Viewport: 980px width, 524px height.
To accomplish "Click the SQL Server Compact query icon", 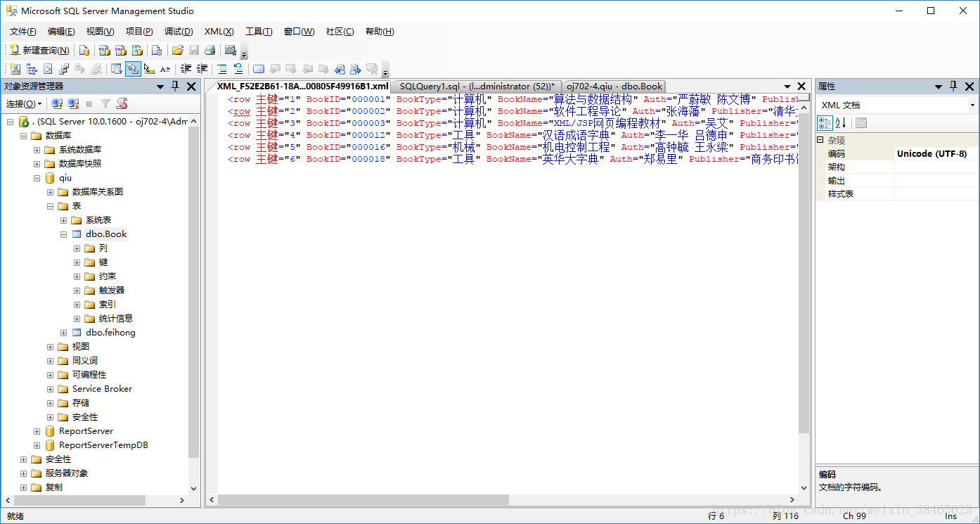I will pos(157,50).
